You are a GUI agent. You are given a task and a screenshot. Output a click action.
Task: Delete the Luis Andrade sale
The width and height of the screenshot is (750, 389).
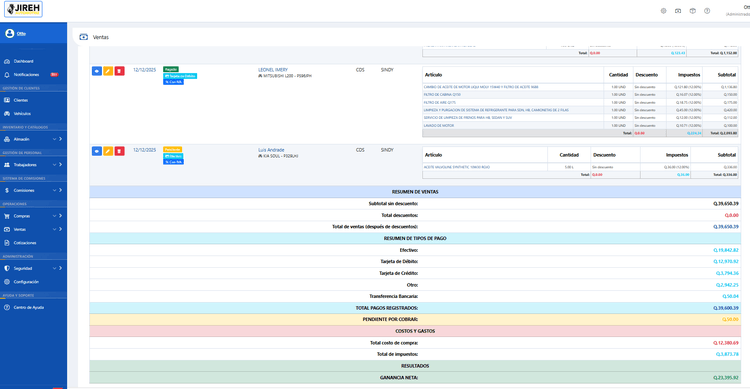click(120, 151)
